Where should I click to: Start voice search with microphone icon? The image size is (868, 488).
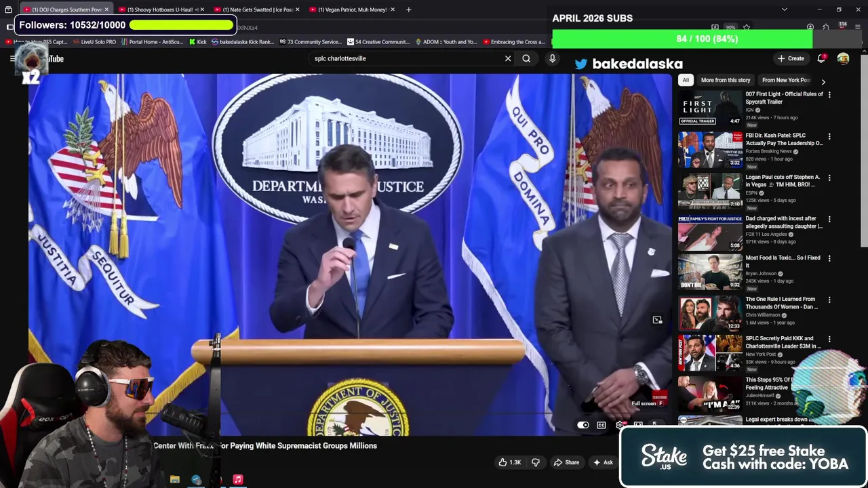(x=552, y=58)
